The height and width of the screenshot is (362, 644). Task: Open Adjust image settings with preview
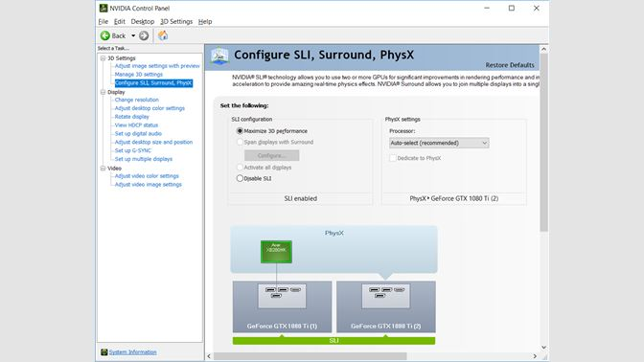point(157,66)
